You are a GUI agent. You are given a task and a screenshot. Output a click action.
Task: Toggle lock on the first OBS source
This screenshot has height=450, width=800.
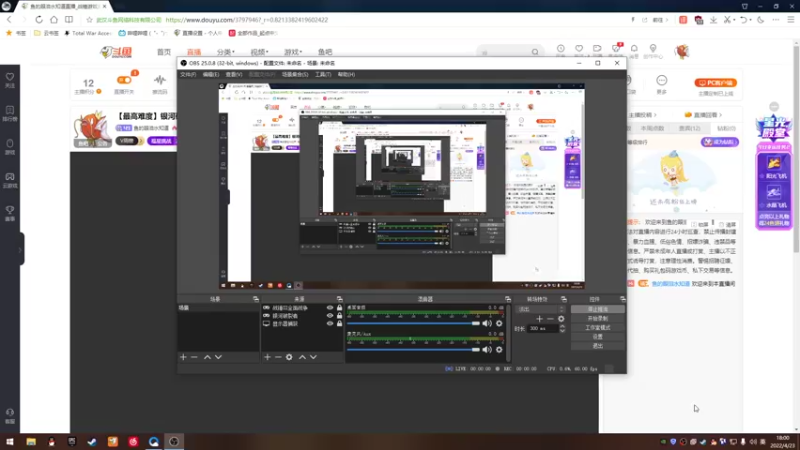click(339, 308)
